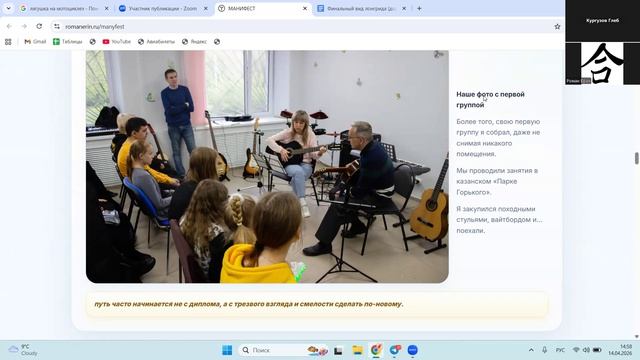Click the romanerin.ru/manyfest address bar
This screenshot has height=360, width=640.
coord(306,26)
